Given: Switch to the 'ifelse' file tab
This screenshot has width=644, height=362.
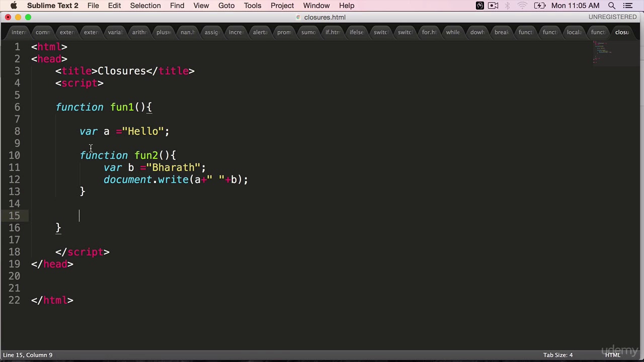Looking at the screenshot, I should 357,32.
